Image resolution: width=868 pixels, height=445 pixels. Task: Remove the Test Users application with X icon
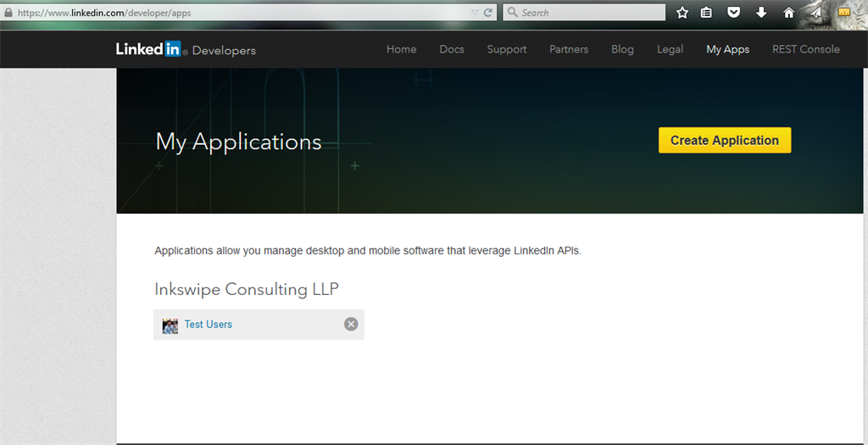coord(351,325)
